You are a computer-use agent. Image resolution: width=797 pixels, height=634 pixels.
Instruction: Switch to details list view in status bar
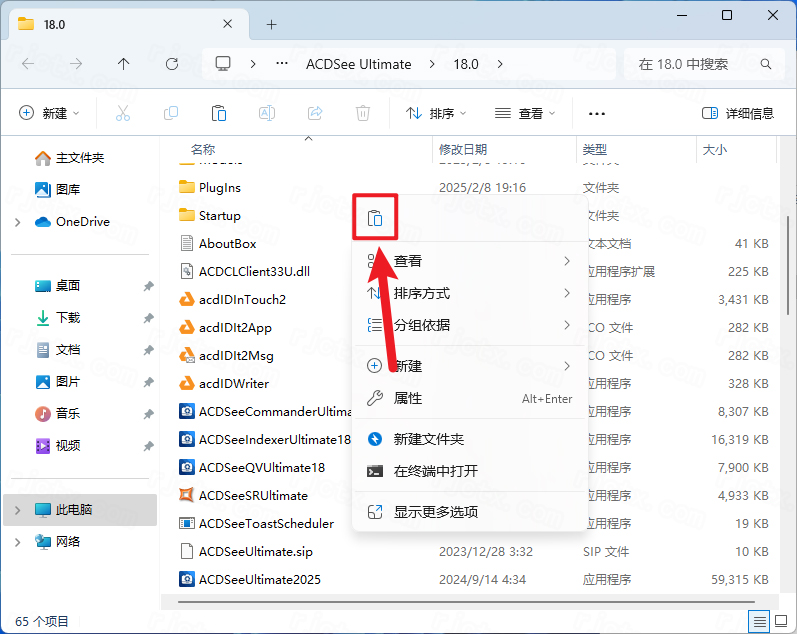761,621
